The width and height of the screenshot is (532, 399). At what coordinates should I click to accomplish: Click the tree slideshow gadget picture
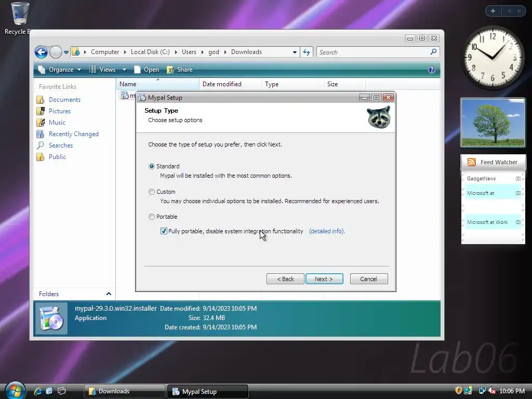493,123
